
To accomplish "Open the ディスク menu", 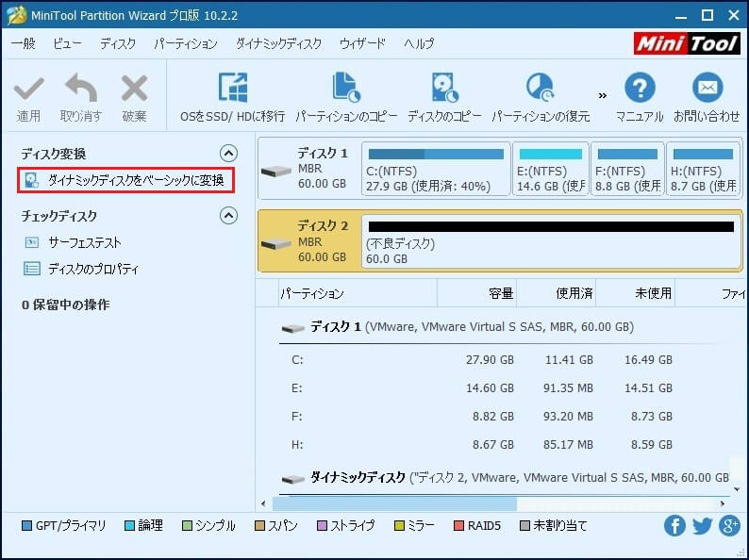I will coord(118,43).
